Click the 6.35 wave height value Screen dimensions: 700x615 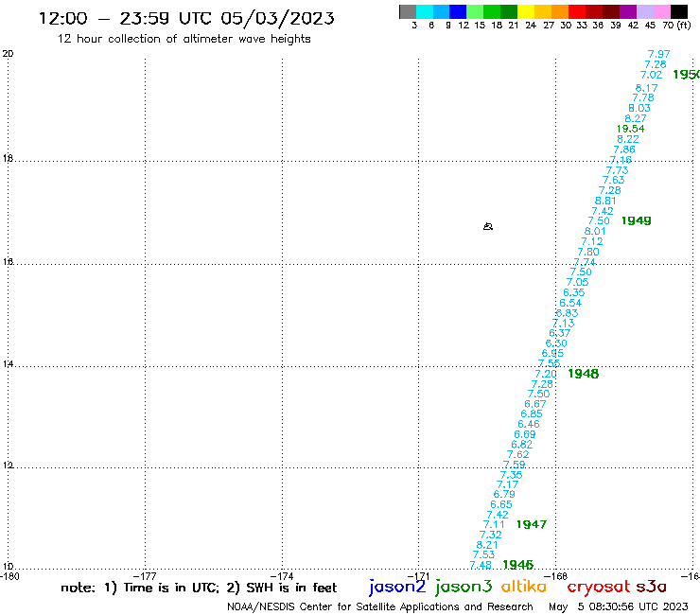click(573, 292)
